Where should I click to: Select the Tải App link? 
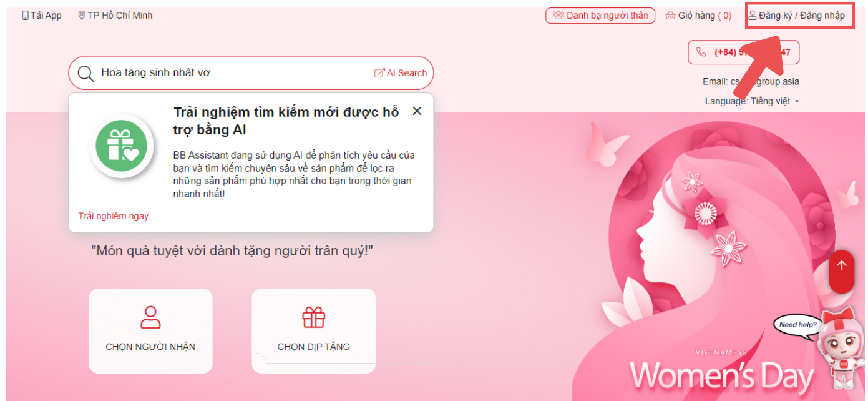point(42,16)
